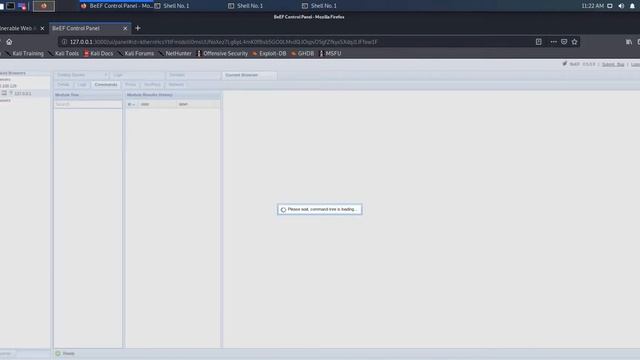The image size is (640, 360).
Task: Open the XssRays sub-tab
Action: click(x=152, y=84)
